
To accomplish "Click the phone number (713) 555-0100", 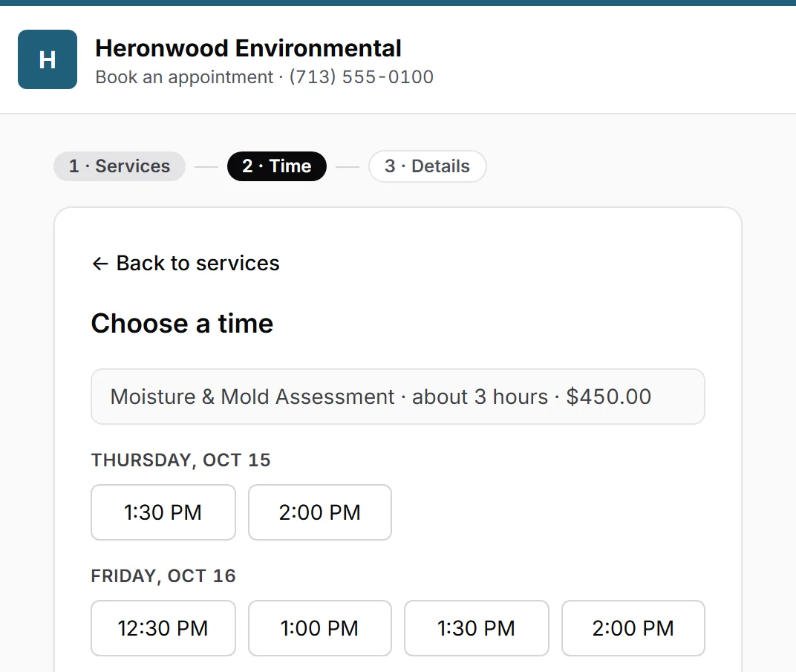I will tap(362, 77).
